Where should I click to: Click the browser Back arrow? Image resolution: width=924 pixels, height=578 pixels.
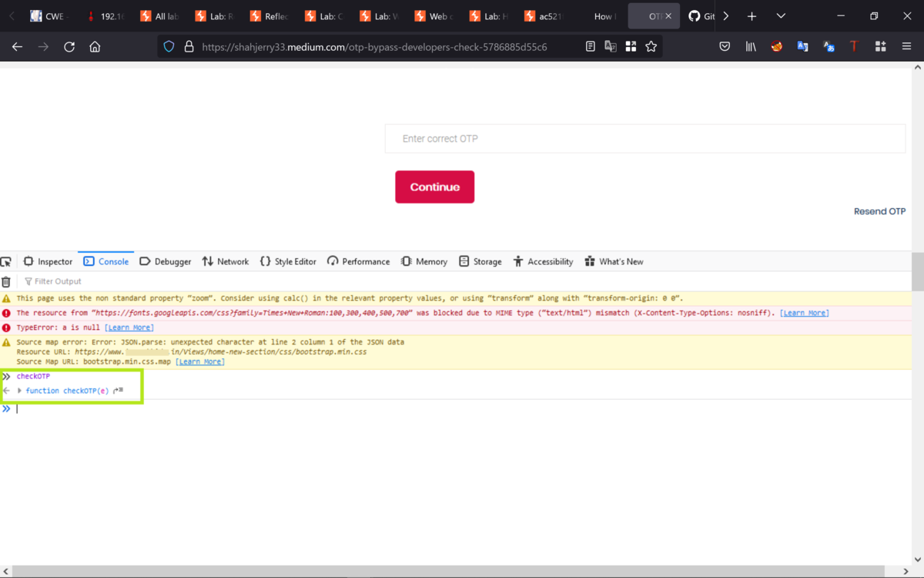[x=17, y=47]
